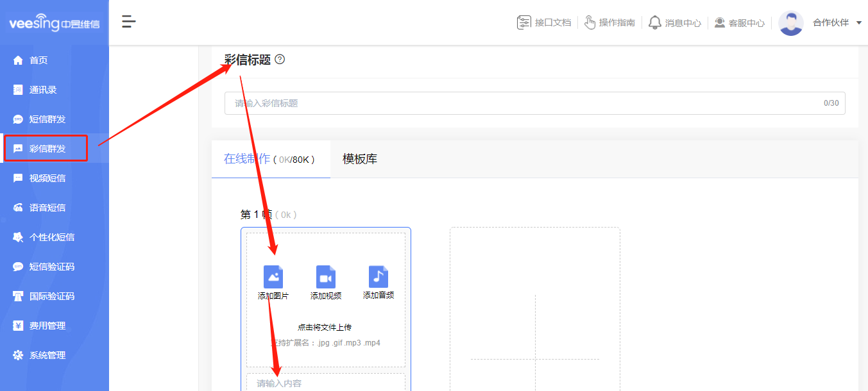Open 消息中心 notification bell icon
Screen dimensions: 868x391
pos(655,22)
